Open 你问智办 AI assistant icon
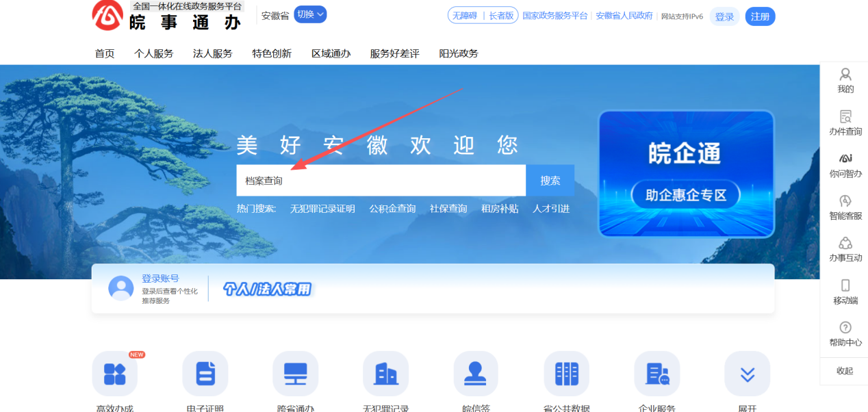This screenshot has height=412, width=868. pos(845,158)
